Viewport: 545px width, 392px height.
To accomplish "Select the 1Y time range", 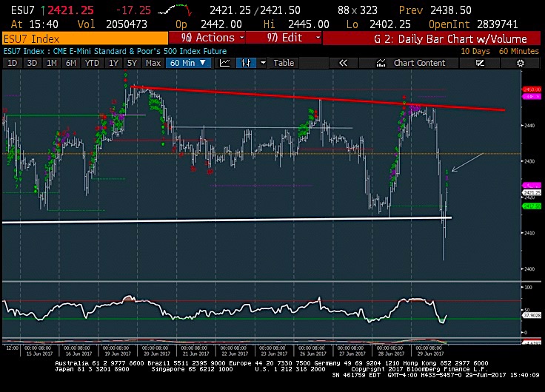I will coord(113,63).
